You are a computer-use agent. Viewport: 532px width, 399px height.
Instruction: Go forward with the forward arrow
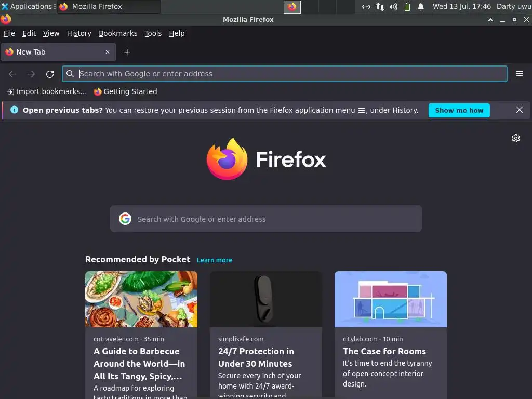[31, 74]
